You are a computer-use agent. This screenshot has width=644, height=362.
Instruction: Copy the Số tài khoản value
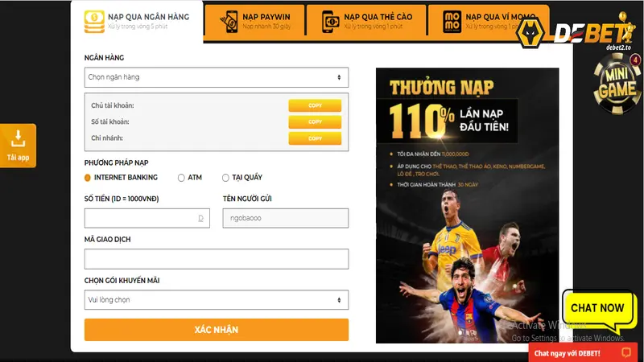pos(315,122)
